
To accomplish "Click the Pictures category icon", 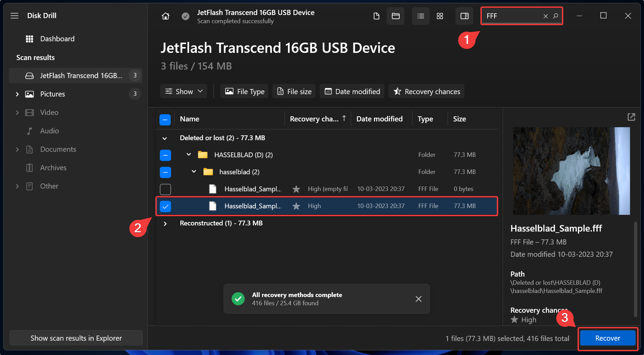I will pos(30,94).
